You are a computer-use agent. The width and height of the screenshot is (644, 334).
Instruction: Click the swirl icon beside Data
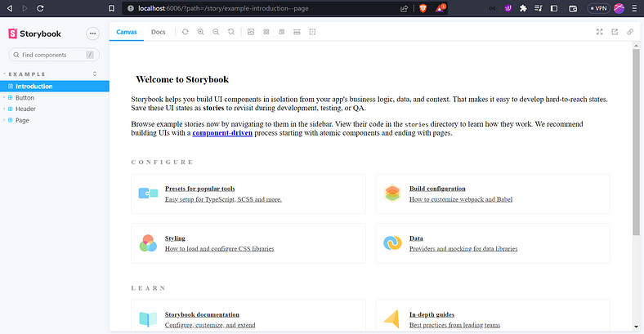(392, 243)
